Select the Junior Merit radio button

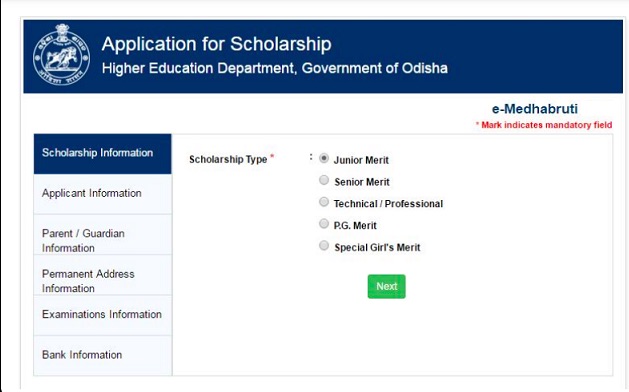[x=324, y=158]
